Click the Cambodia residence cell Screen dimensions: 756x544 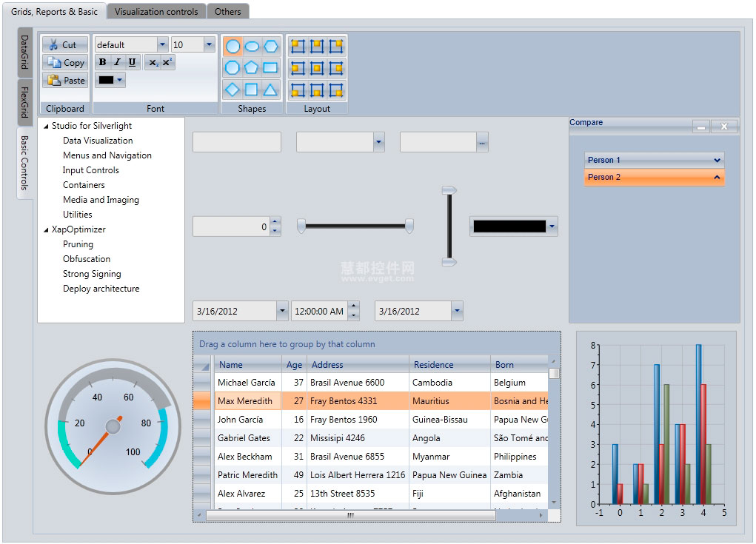449,383
